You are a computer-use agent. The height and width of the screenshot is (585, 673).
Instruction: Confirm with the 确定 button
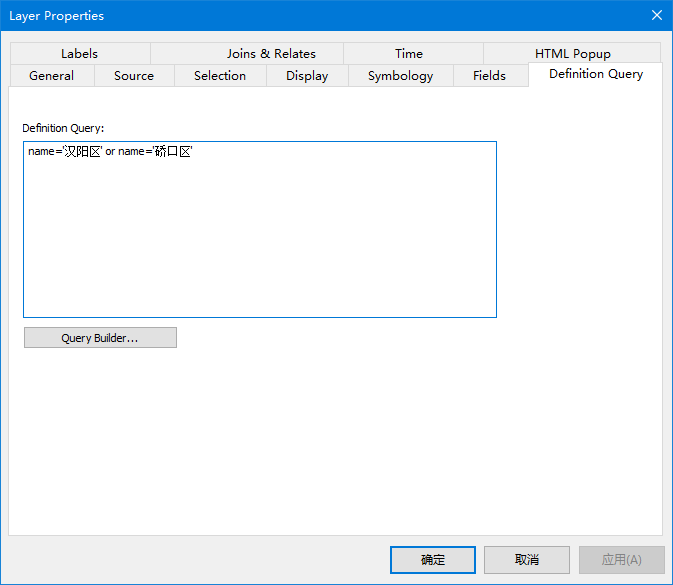[433, 560]
